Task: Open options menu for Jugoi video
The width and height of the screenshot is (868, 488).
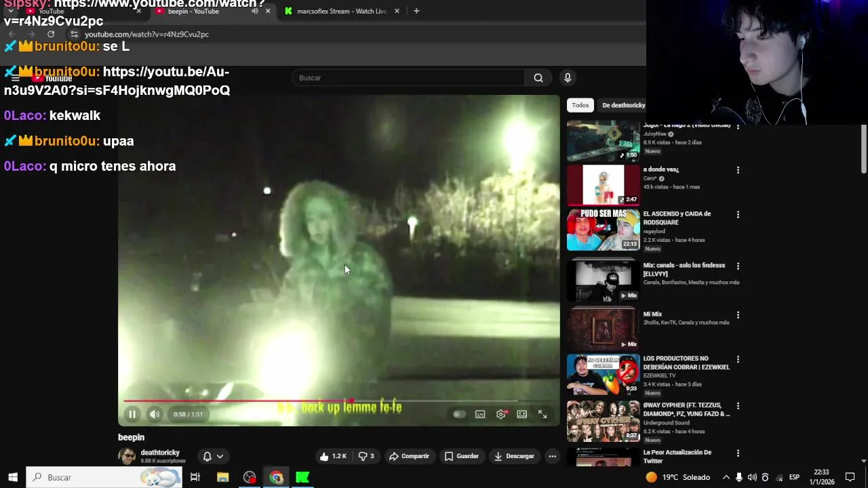Action: pyautogui.click(x=738, y=127)
